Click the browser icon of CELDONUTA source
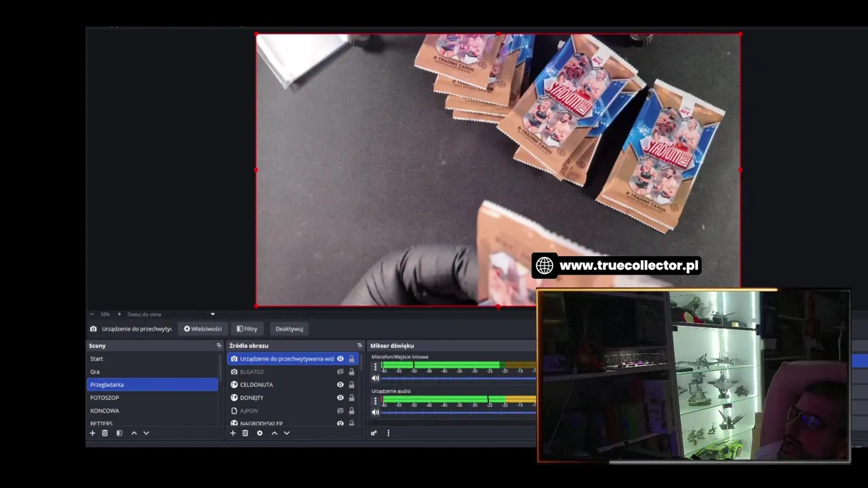 (x=234, y=384)
